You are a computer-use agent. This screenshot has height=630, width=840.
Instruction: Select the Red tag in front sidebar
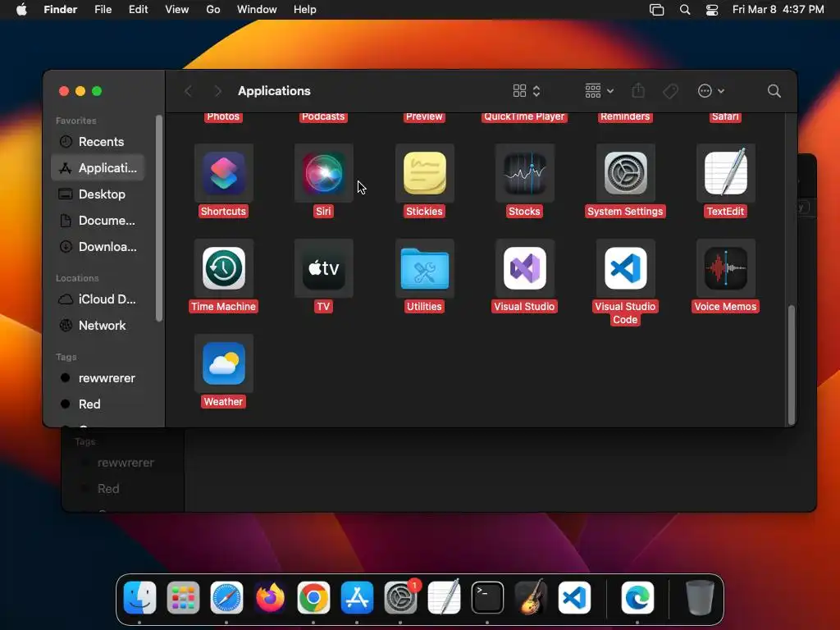click(98, 404)
